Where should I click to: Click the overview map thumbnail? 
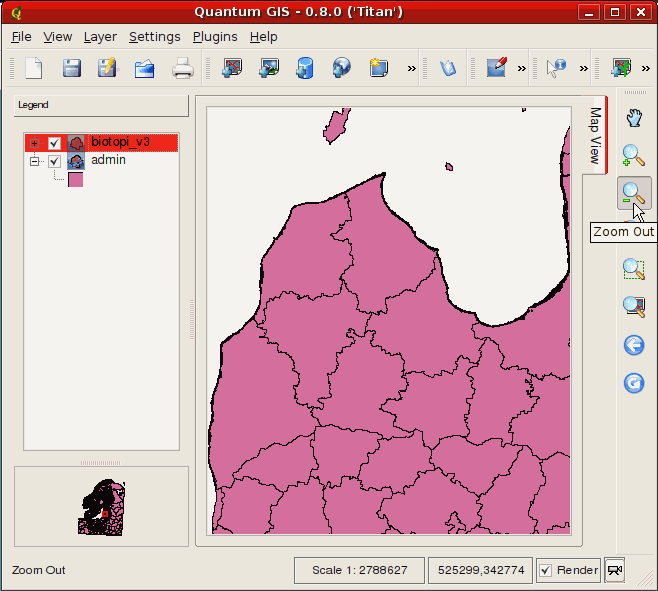[101, 507]
